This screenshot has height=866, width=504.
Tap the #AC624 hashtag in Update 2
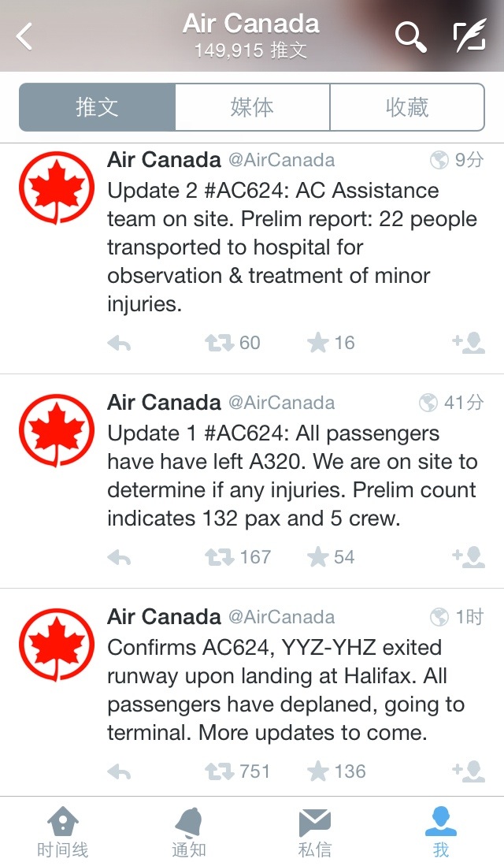246,191
